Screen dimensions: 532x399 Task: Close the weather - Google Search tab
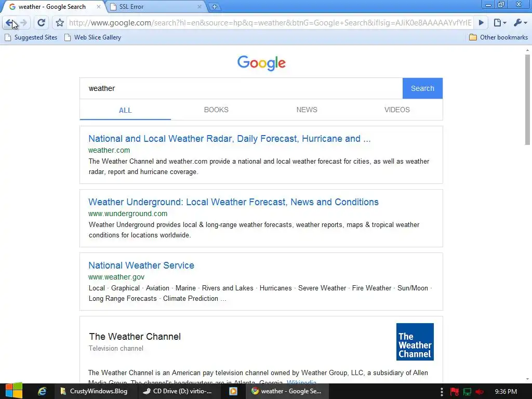[98, 6]
